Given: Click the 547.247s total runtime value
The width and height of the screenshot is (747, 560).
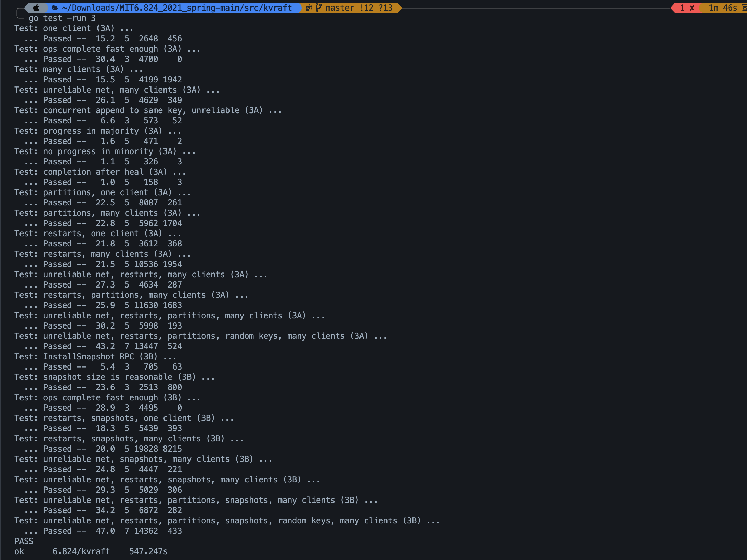Looking at the screenshot, I should (148, 551).
